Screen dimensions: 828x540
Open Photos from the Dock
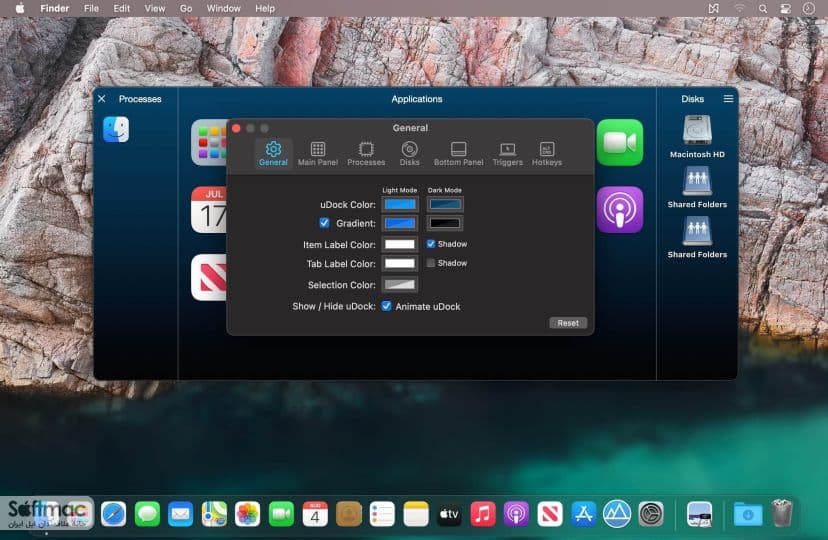248,514
